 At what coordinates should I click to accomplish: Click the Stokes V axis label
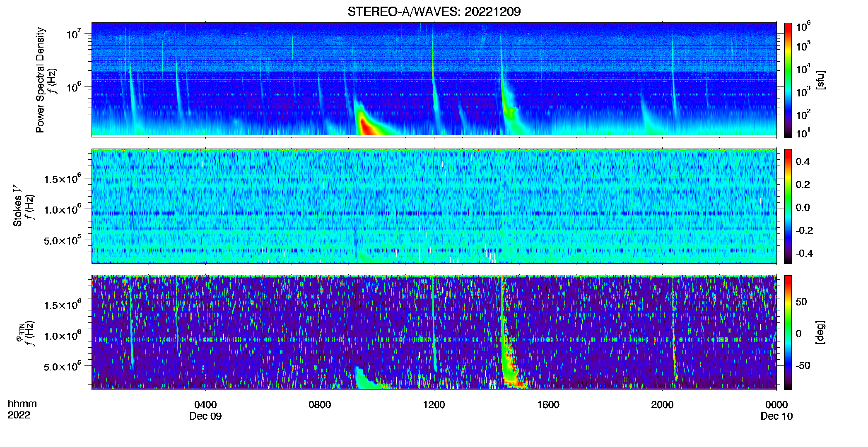(x=17, y=206)
